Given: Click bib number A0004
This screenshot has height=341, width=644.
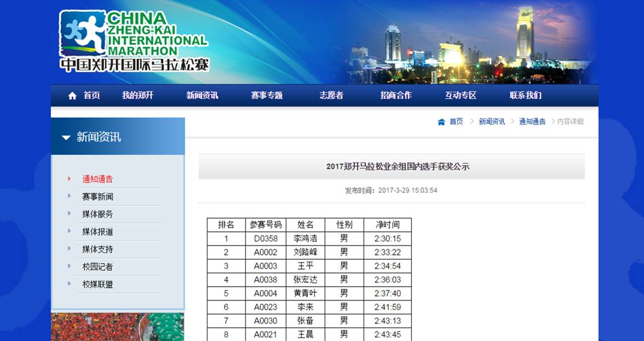Looking at the screenshot, I should pyautogui.click(x=266, y=293).
